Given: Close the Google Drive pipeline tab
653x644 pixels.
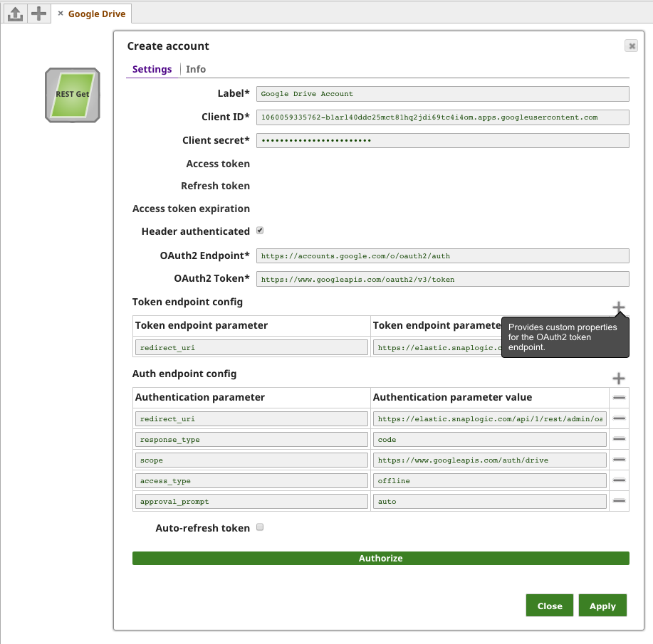Looking at the screenshot, I should point(61,14).
